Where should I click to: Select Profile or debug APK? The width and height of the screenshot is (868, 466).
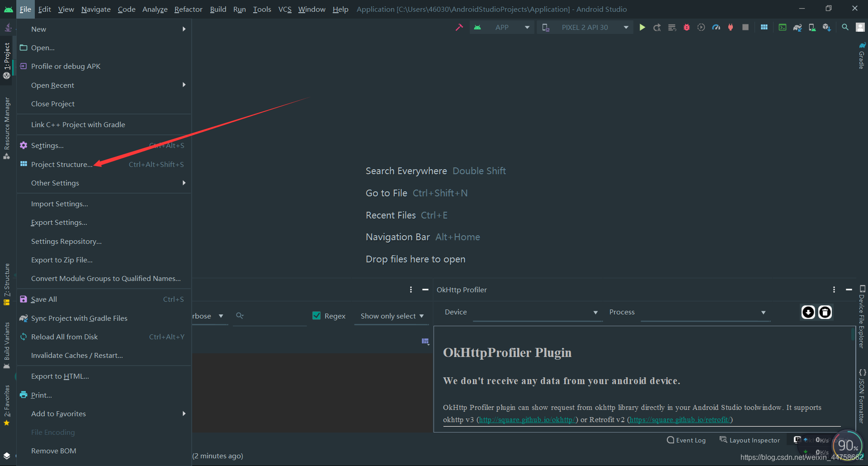pyautogui.click(x=104, y=66)
